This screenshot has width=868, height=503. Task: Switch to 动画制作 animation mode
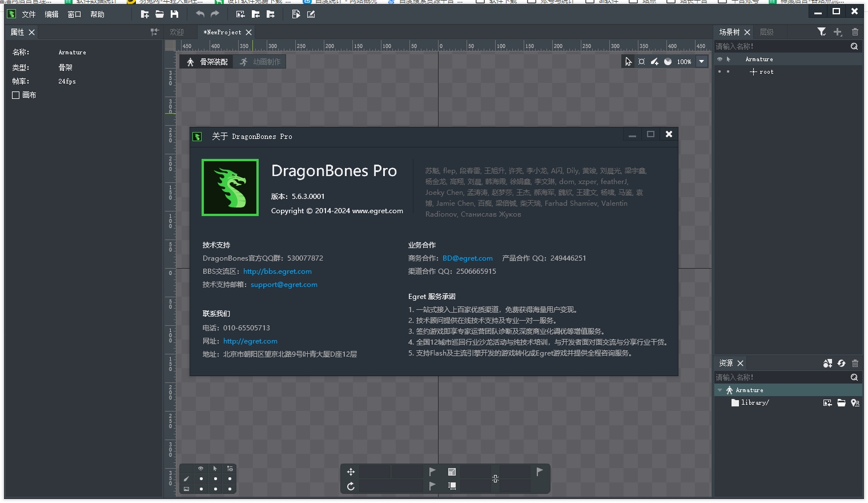[x=260, y=62]
